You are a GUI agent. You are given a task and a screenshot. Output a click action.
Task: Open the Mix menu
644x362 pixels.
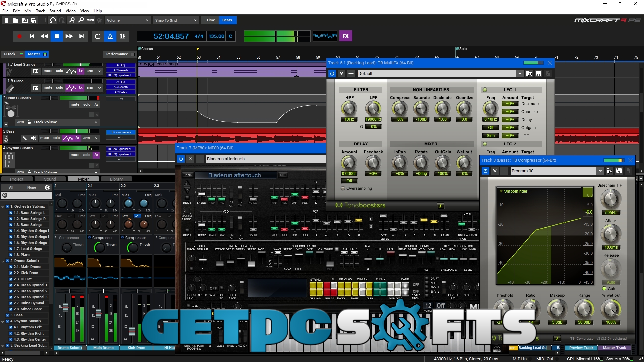(28, 11)
